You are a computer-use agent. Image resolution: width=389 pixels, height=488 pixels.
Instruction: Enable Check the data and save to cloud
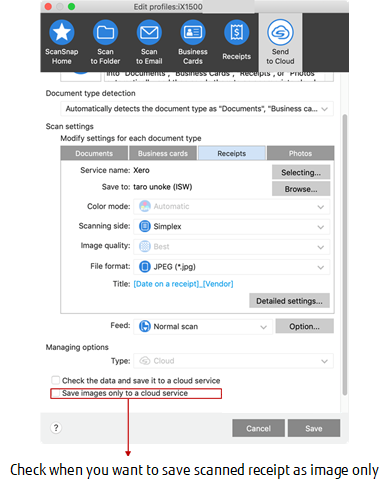tap(56, 380)
